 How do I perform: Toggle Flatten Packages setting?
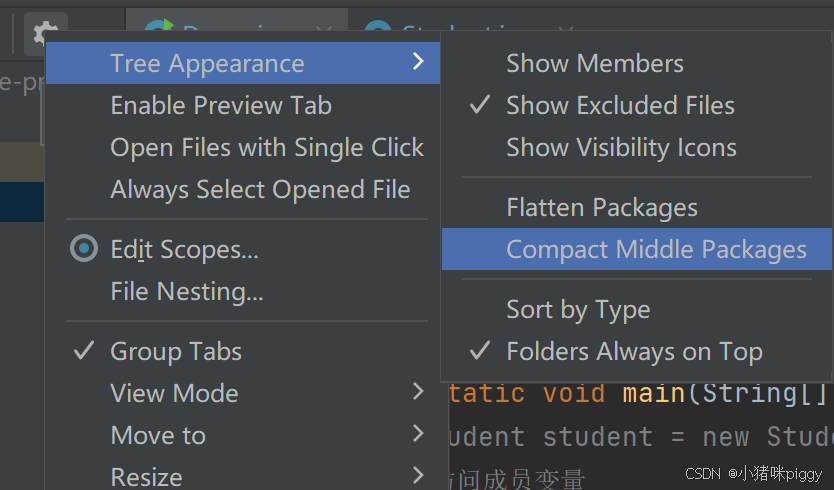636,207
